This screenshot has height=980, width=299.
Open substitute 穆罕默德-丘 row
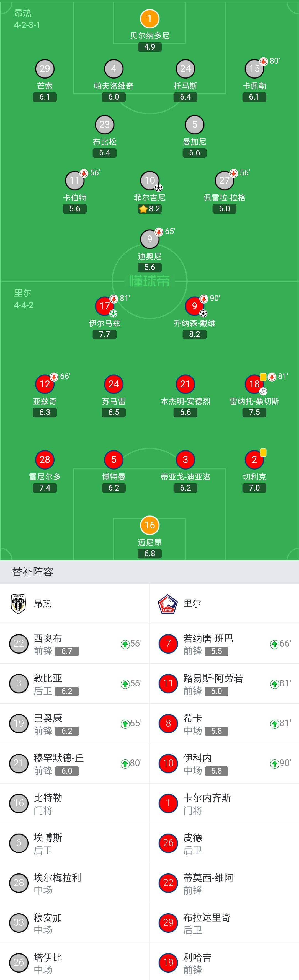click(75, 763)
